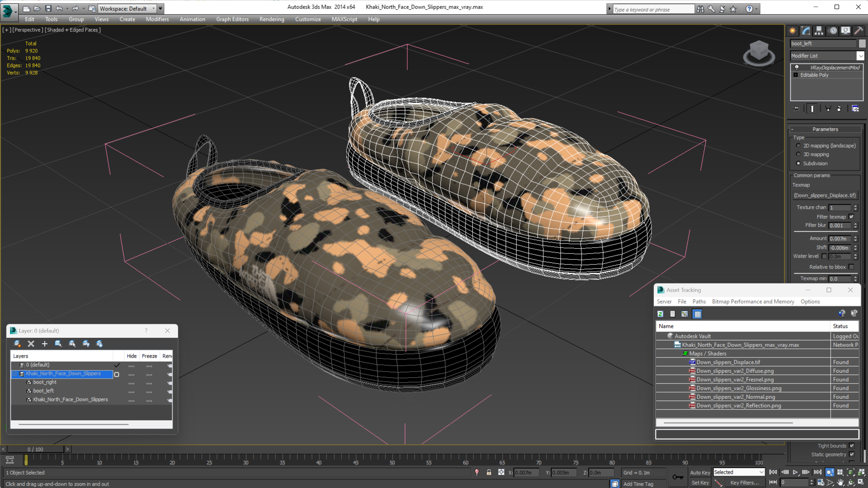Open the Modifier List dropdown
The width and height of the screenshot is (868, 488).
tap(861, 56)
